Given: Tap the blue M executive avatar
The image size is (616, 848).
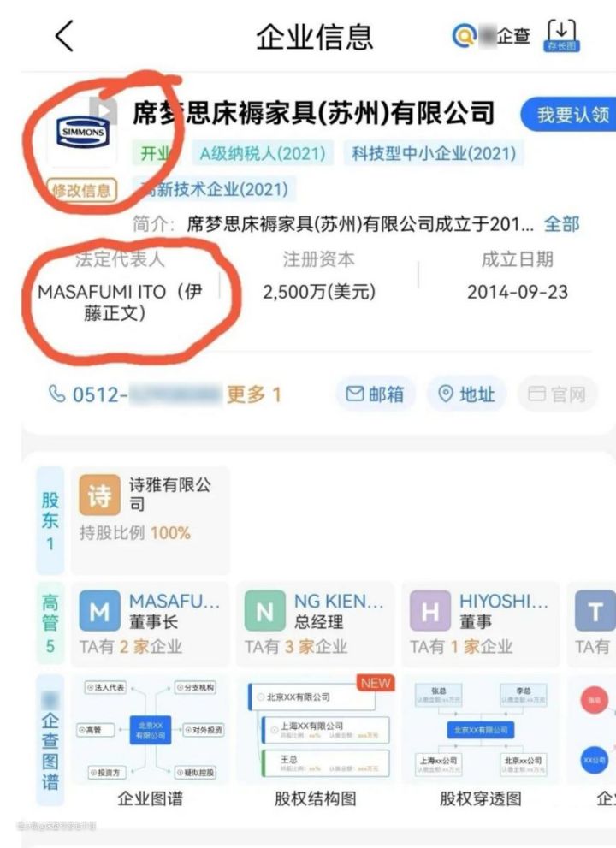Looking at the screenshot, I should point(99,611).
